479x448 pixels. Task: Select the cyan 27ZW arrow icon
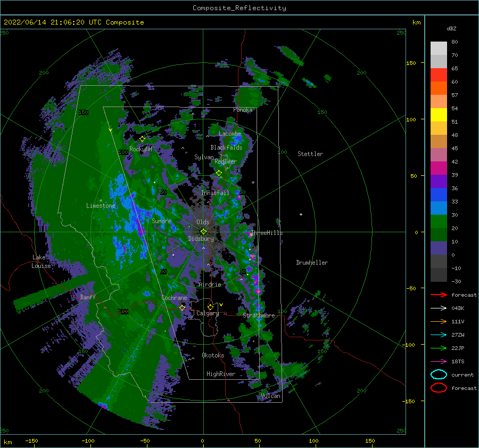tap(439, 335)
